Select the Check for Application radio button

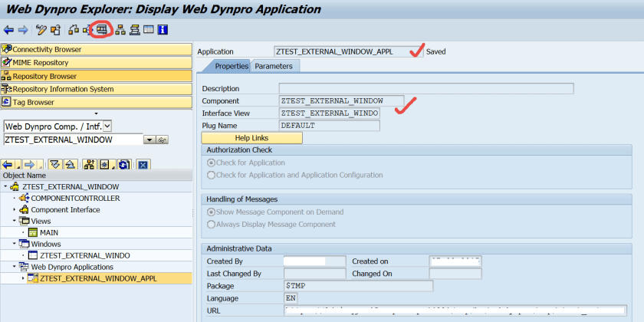coord(212,163)
